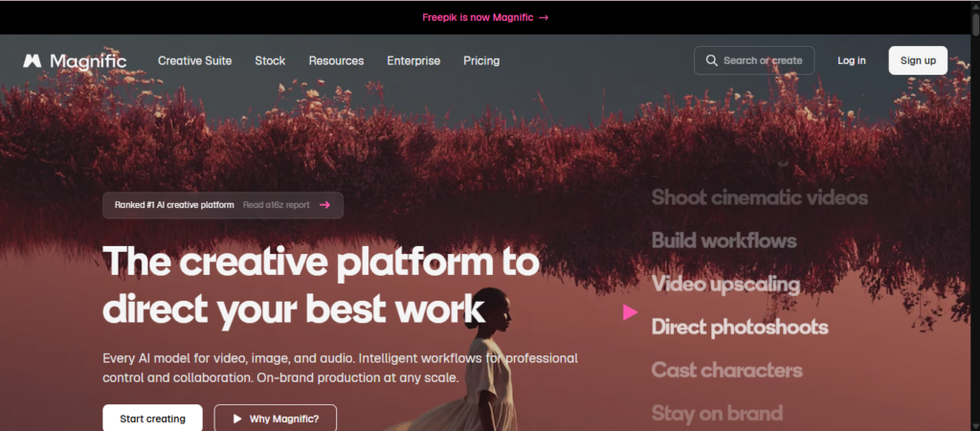Click the pink arrow beside Read a16z report
This screenshot has width=980, height=431.
[x=324, y=205]
